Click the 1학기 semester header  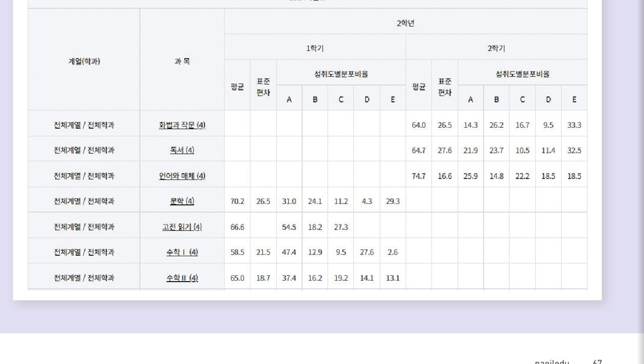(x=315, y=49)
